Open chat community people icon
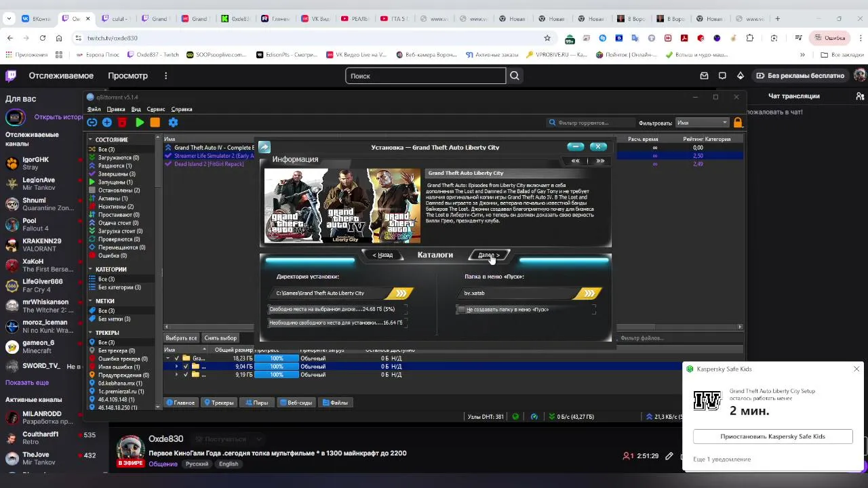The image size is (868, 488). pyautogui.click(x=861, y=96)
